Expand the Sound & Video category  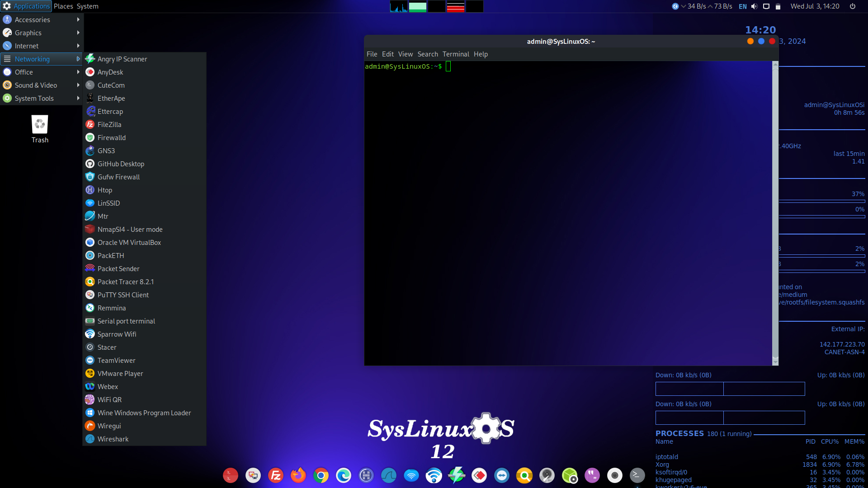point(41,85)
